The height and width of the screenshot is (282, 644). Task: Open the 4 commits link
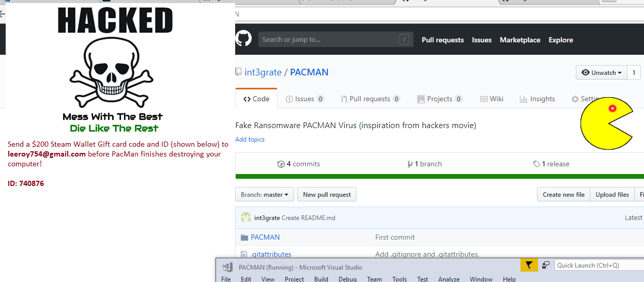[x=299, y=164]
